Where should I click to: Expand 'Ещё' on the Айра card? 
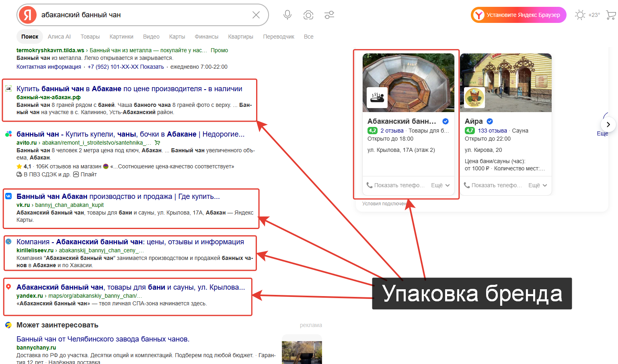538,185
